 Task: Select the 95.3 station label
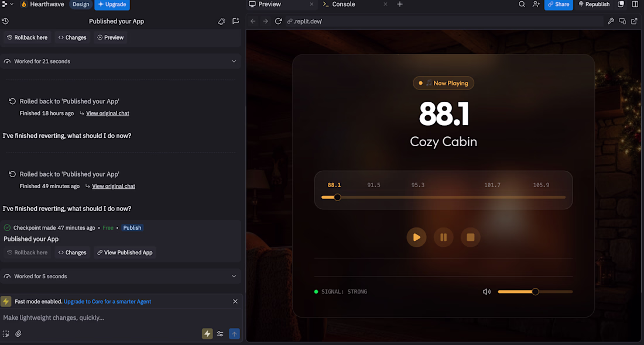(418, 185)
